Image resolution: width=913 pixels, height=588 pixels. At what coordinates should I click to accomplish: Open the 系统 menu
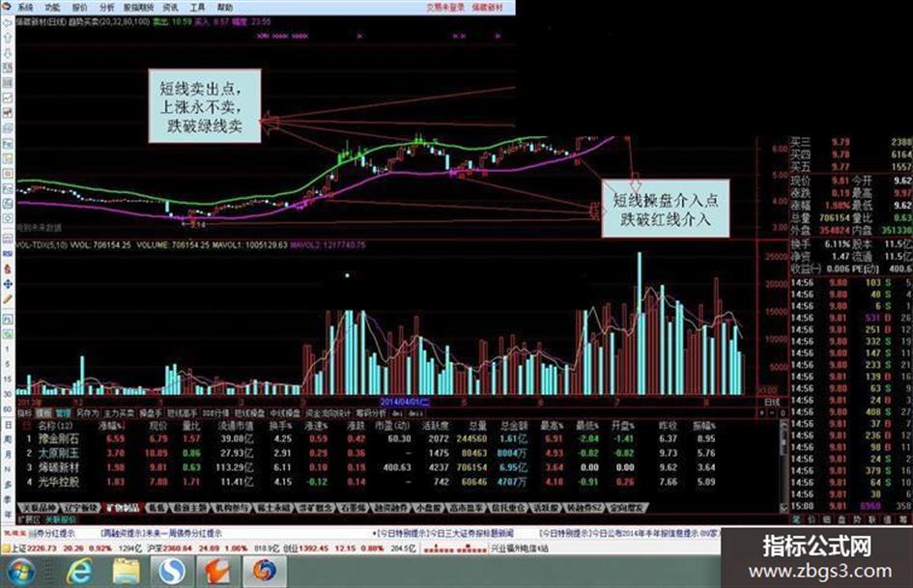click(x=25, y=8)
